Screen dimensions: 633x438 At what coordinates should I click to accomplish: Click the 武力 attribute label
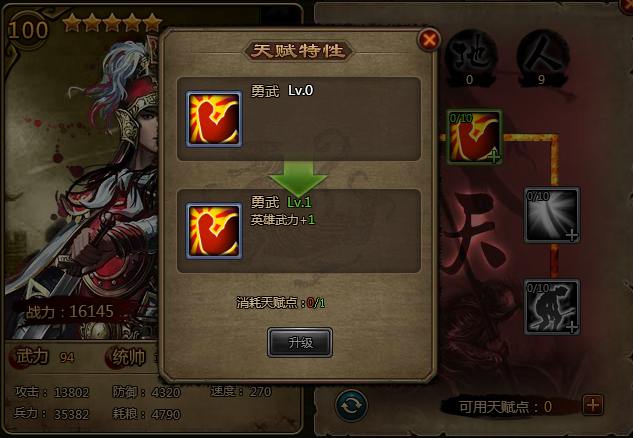(x=32, y=357)
